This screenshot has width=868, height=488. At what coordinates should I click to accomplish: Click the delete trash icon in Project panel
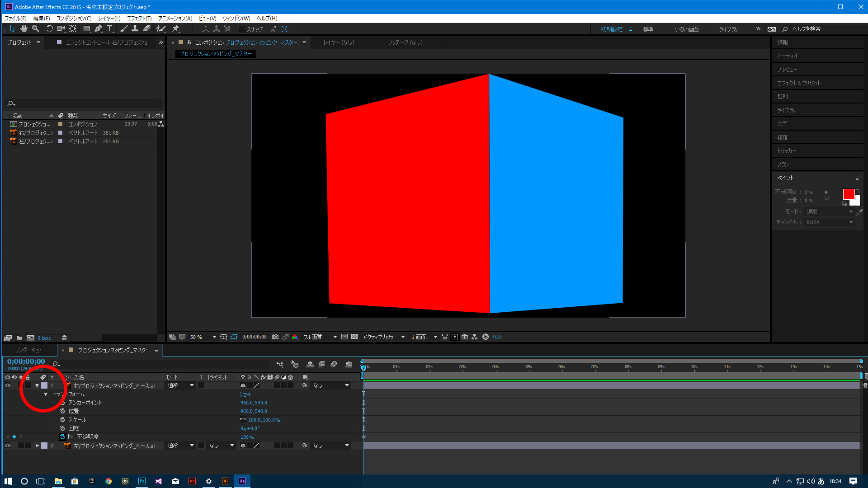[x=65, y=338]
